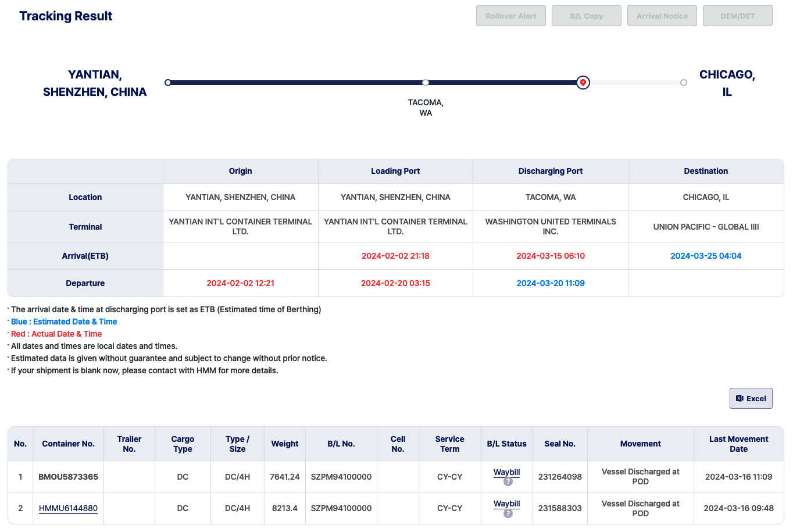The width and height of the screenshot is (793, 532).
Task: Open Waybill link in second row
Action: pos(506,504)
